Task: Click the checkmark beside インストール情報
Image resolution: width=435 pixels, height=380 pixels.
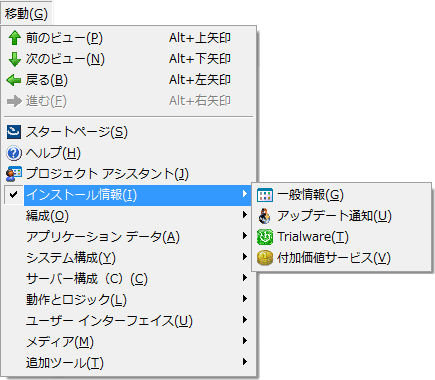Action: [14, 194]
